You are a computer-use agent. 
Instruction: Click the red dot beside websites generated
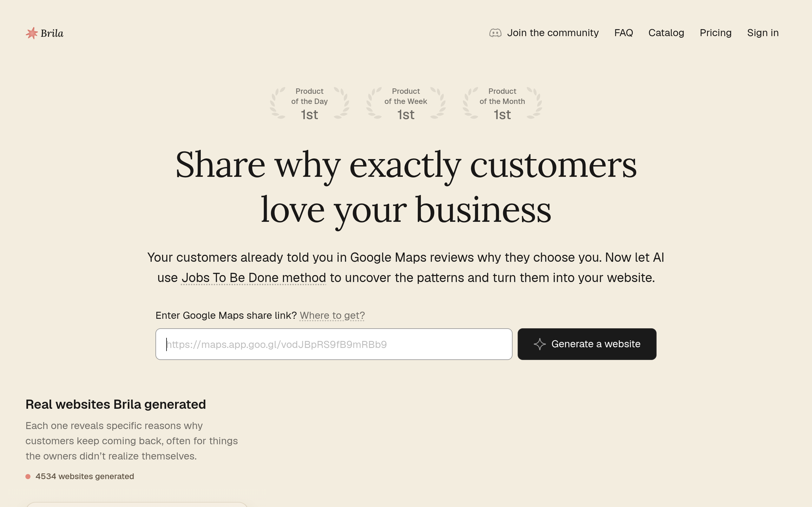[x=28, y=477]
